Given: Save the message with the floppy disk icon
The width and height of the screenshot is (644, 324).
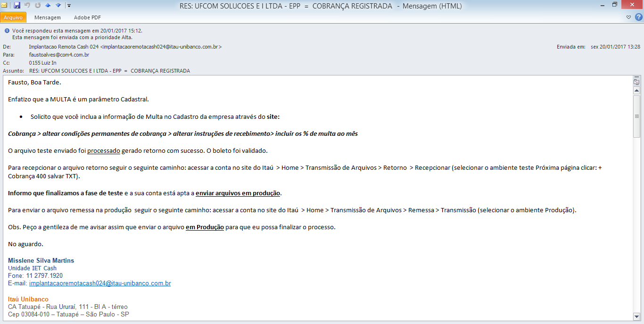Looking at the screenshot, I should pyautogui.click(x=17, y=6).
